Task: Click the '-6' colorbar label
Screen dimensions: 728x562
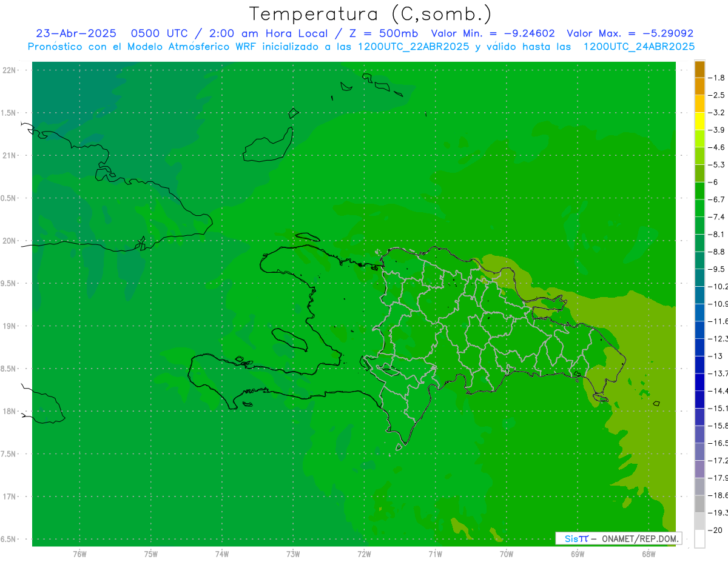Action: pos(714,182)
